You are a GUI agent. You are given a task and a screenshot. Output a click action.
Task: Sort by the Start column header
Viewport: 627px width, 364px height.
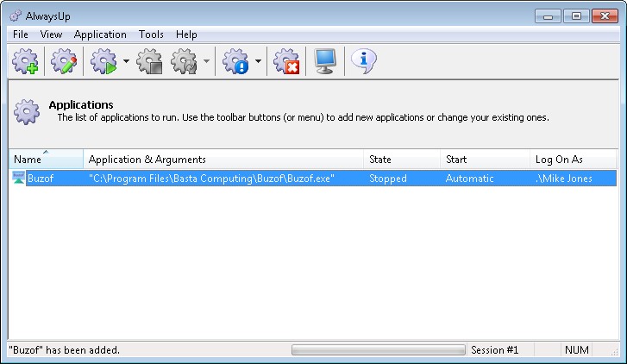[x=485, y=160]
